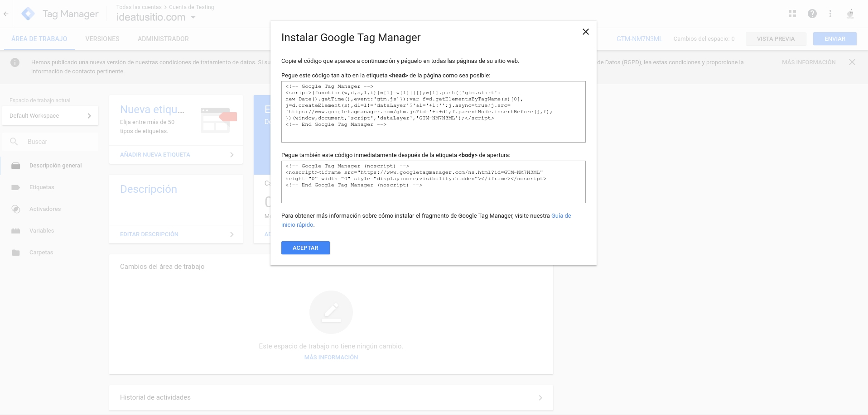868x415 pixels.
Task: Open Etiquetas in the sidebar
Action: click(42, 187)
